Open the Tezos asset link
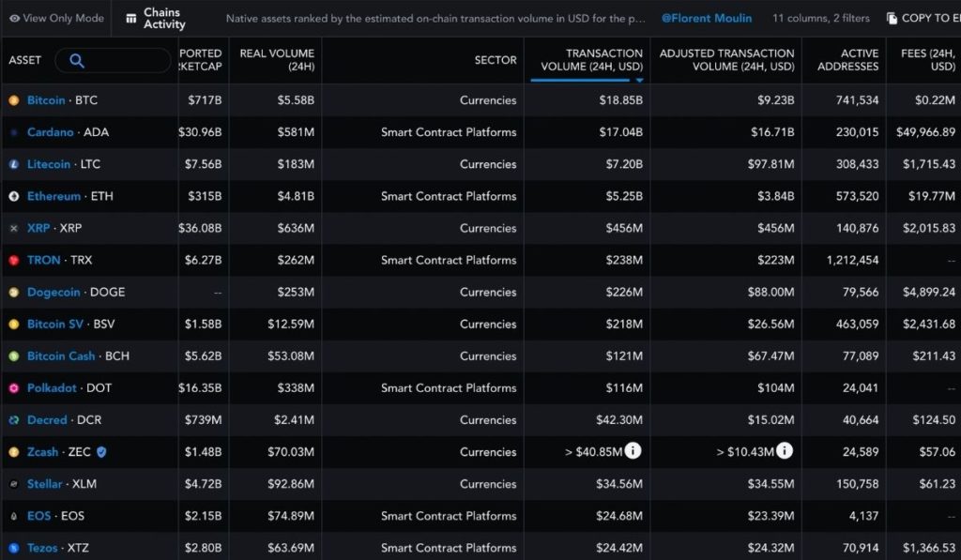 (42, 548)
